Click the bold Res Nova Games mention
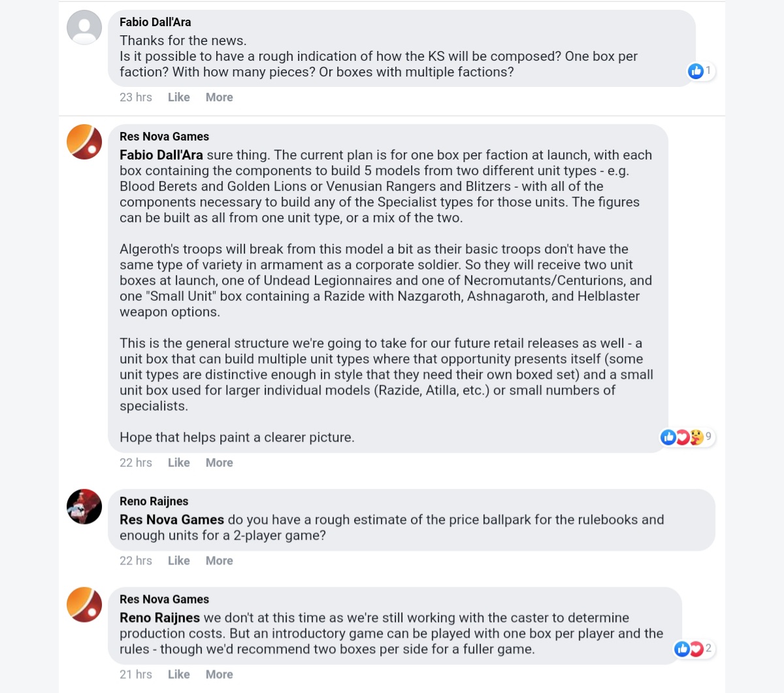Image resolution: width=784 pixels, height=693 pixels. pos(171,520)
